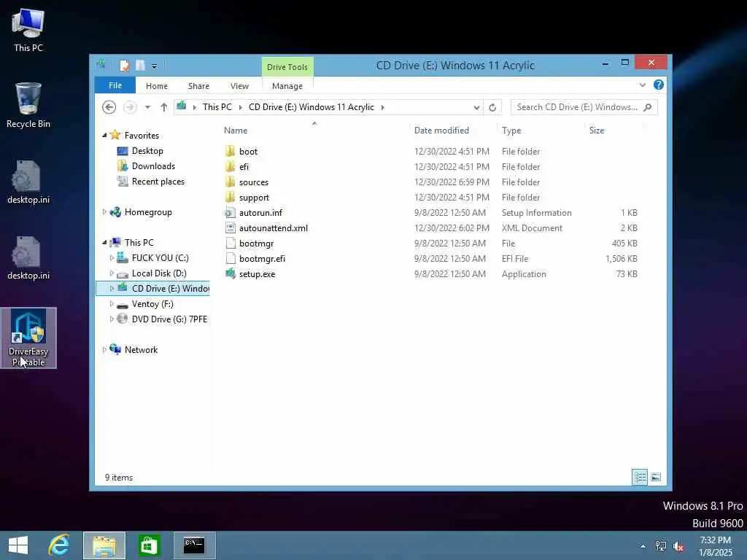Screen dimensions: 747x560
Task: Switch to Large icons view in status bar
Action: 656,477
